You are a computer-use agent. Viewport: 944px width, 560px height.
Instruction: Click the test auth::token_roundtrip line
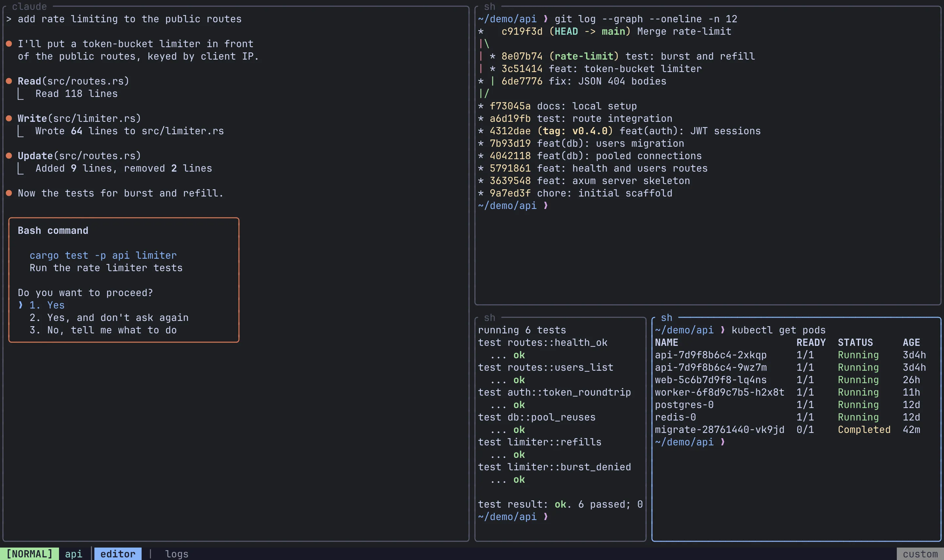(554, 392)
